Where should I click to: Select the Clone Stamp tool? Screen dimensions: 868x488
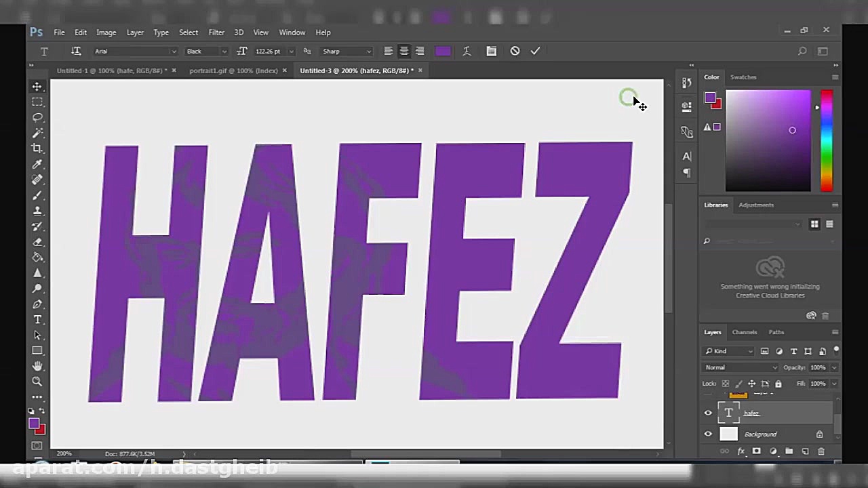37,211
